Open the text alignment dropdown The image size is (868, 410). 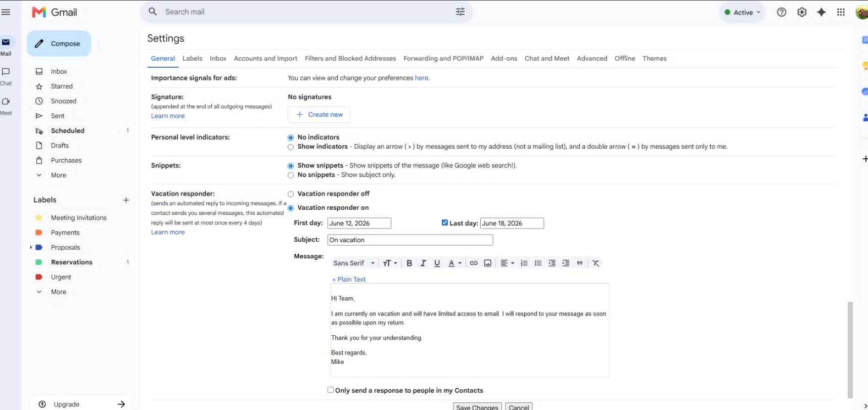[507, 263]
